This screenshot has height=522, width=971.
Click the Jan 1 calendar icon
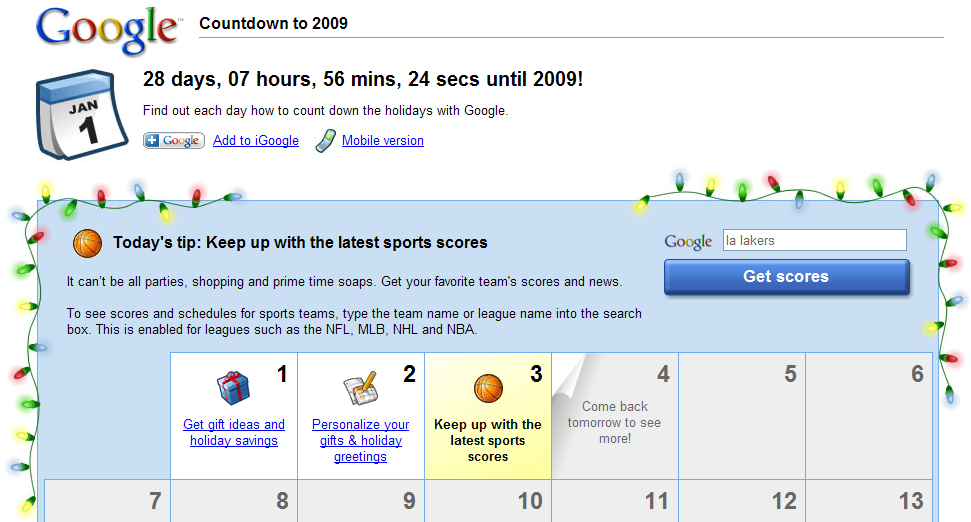tap(81, 115)
